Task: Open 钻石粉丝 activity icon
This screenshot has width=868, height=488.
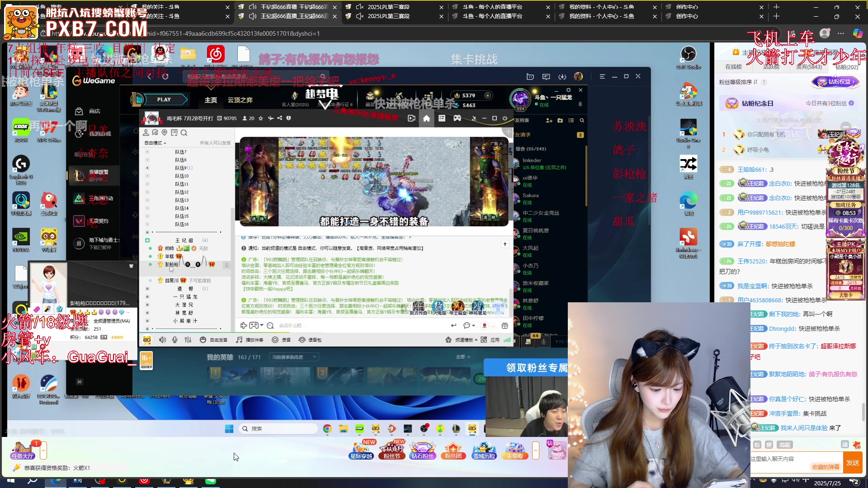Action: click(x=422, y=450)
